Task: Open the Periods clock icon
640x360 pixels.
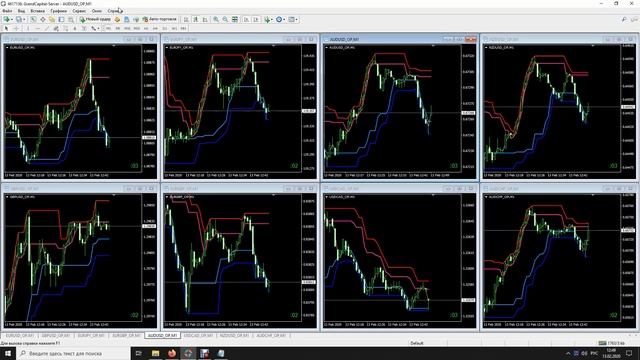Action: pyautogui.click(x=279, y=19)
